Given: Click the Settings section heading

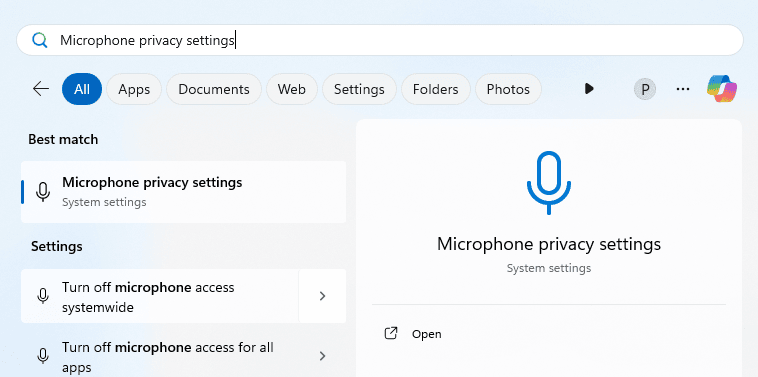Looking at the screenshot, I should click(x=57, y=246).
